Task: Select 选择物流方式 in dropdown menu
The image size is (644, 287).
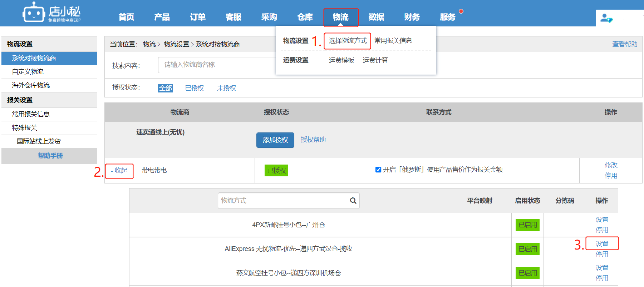Action: point(348,41)
